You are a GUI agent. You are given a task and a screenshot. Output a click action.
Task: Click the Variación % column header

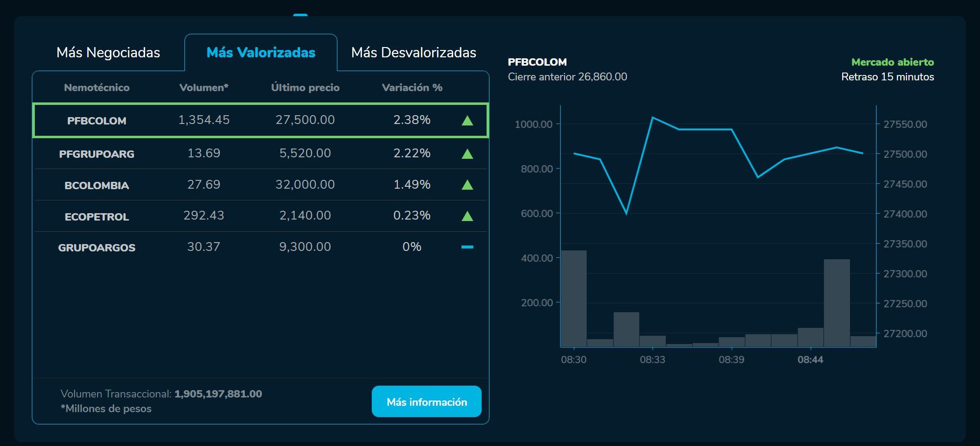click(412, 88)
